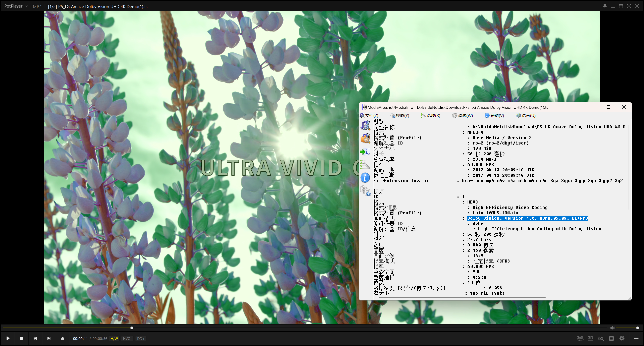Click the elapsed time 00:00:11 display

80,338
